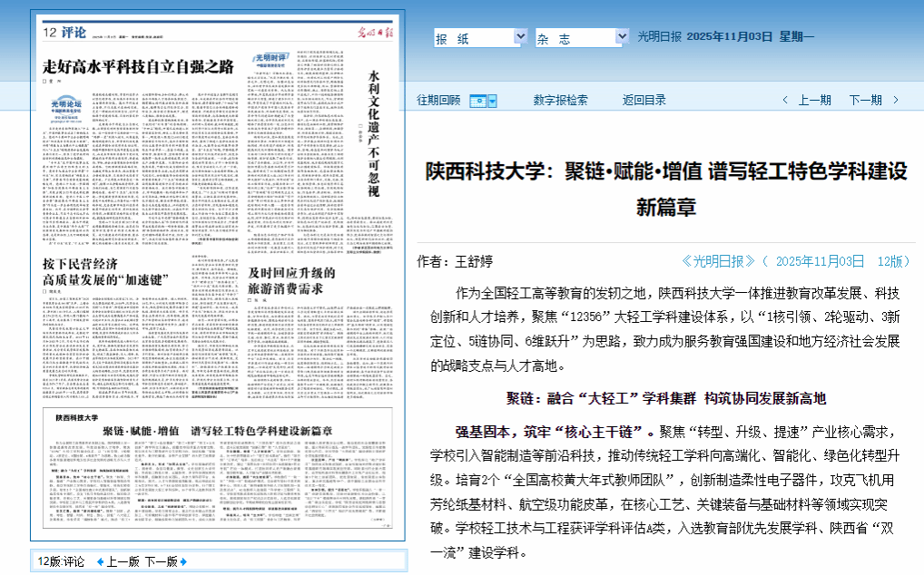The height and width of the screenshot is (575, 924).
Task: Click the calendar icon beside 往期回顾
Action: (478, 100)
